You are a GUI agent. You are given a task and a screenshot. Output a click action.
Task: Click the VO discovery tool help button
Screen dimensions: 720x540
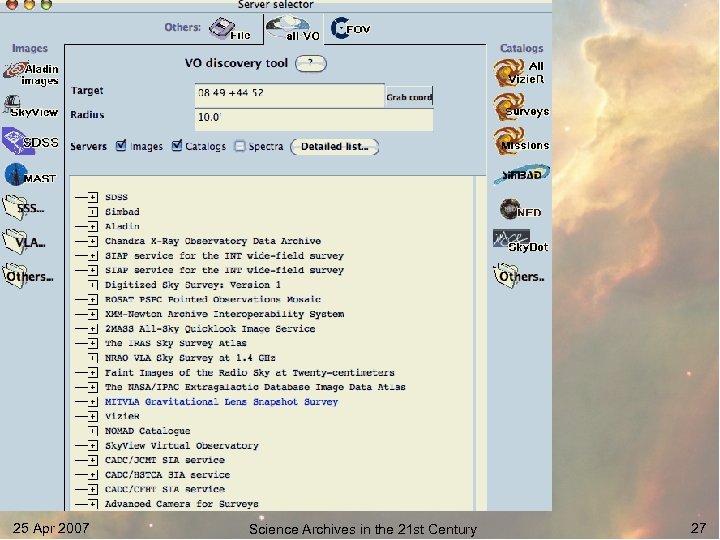311,63
